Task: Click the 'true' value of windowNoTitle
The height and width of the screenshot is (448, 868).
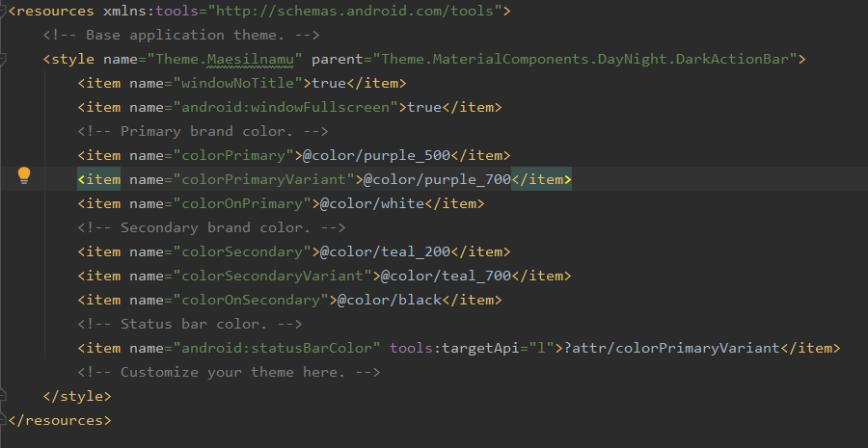Action: tap(329, 84)
